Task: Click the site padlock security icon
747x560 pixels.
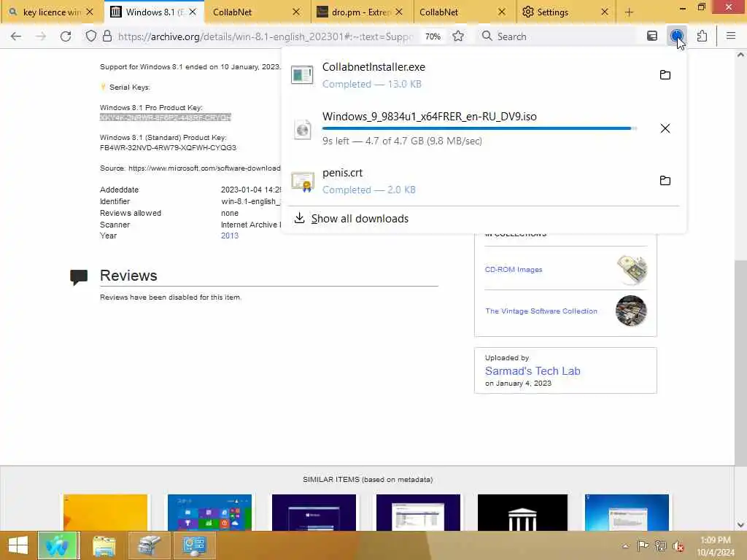Action: [107, 36]
